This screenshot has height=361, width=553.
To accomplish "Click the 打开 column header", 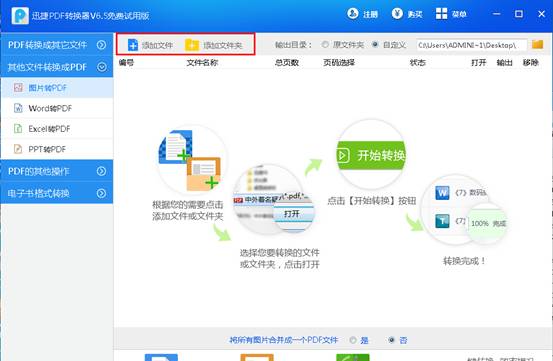I will pos(479,63).
